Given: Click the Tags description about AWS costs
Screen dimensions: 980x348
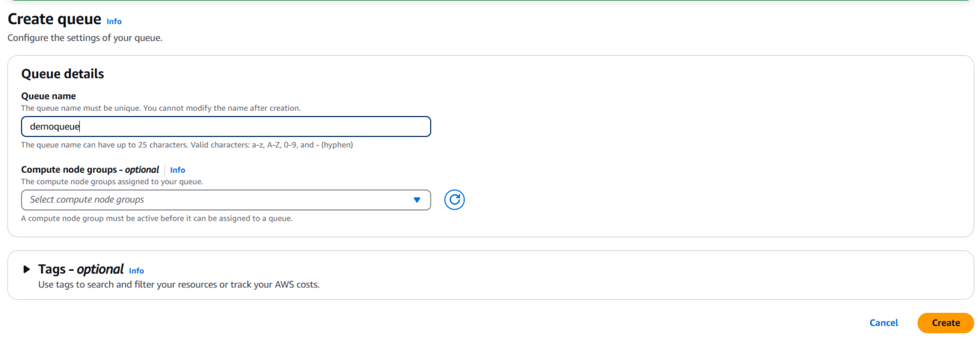Looking at the screenshot, I should coord(179,285).
